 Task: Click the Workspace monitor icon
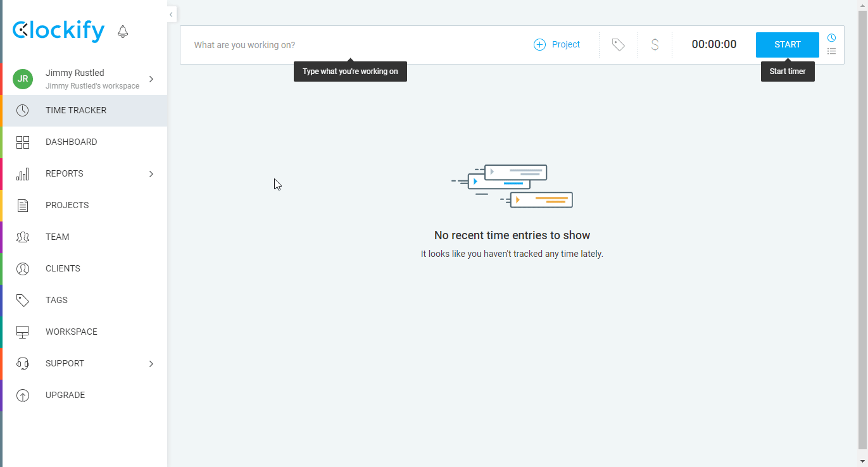pyautogui.click(x=23, y=332)
